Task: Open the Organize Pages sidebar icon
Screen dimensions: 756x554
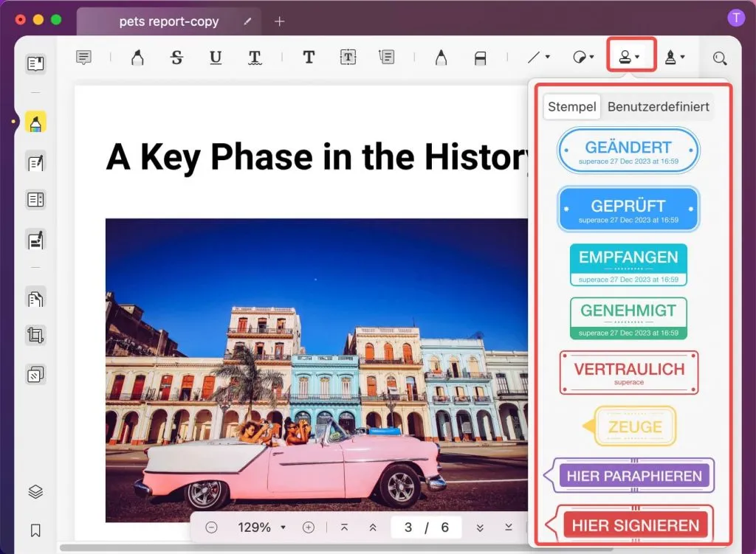Action: [x=35, y=299]
